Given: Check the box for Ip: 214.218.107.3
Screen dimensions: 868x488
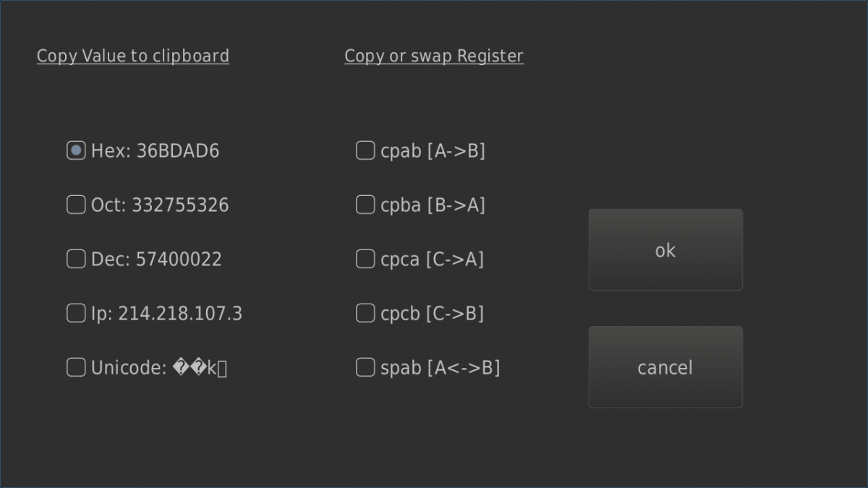Looking at the screenshot, I should (x=76, y=313).
